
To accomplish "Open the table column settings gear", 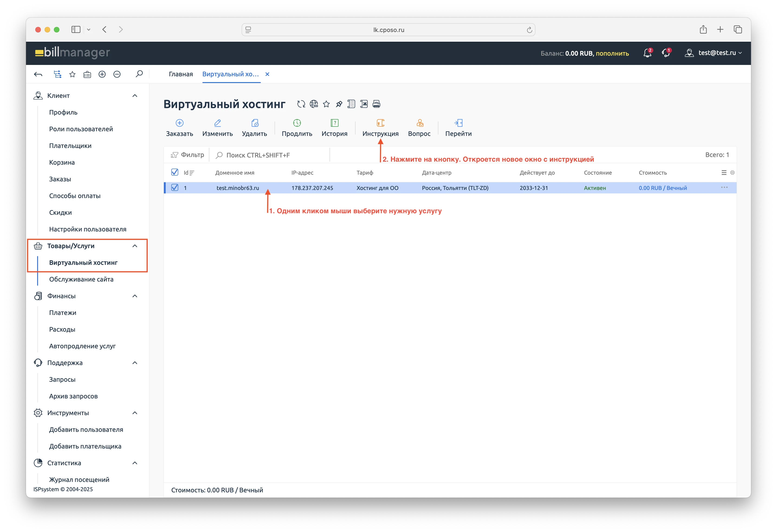I will 732,173.
